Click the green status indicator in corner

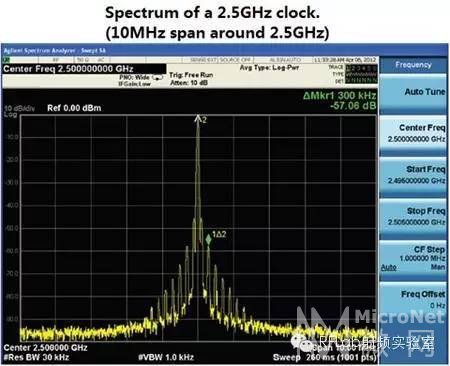pyautogui.click(x=6, y=60)
